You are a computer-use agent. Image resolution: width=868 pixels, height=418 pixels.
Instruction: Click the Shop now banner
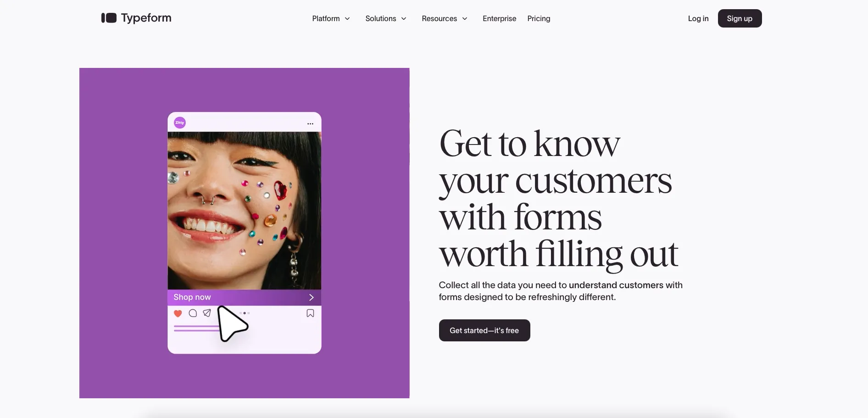(244, 297)
